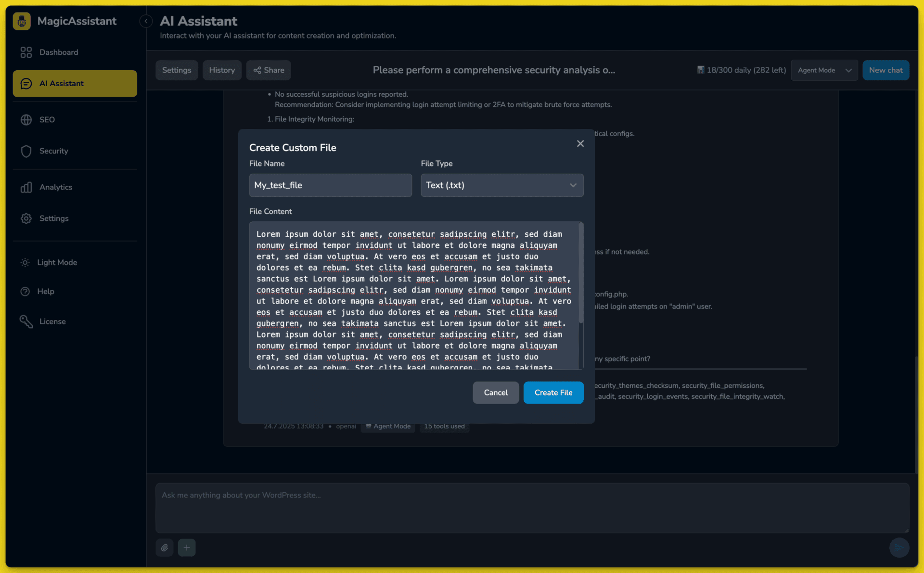Open the chat History

[222, 70]
